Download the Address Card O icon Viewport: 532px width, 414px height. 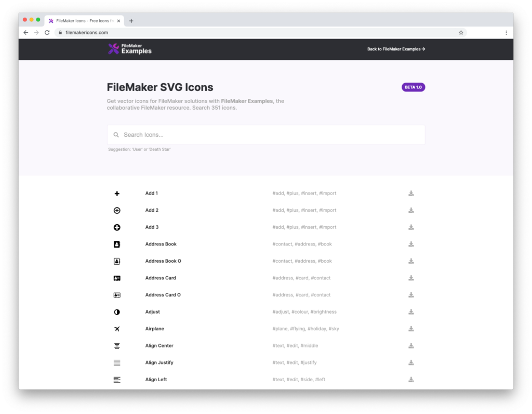point(411,295)
